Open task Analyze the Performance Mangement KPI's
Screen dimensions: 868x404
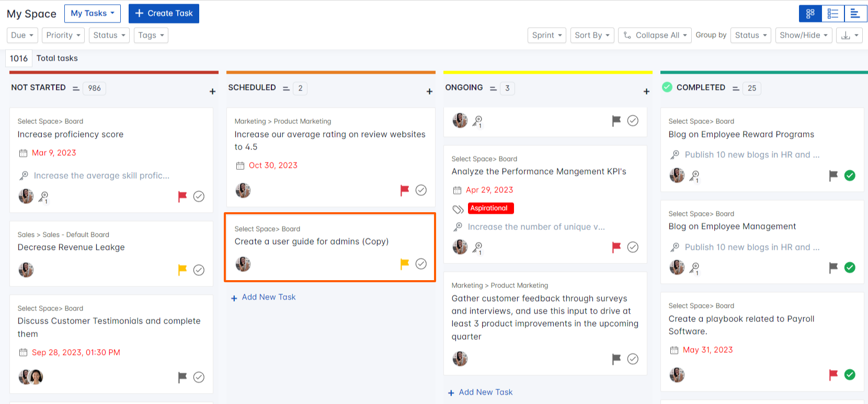point(539,171)
